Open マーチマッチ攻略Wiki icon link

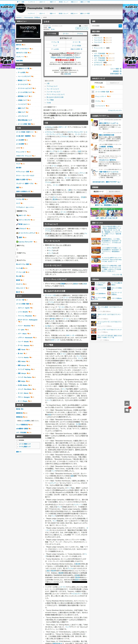[x=93, y=298]
